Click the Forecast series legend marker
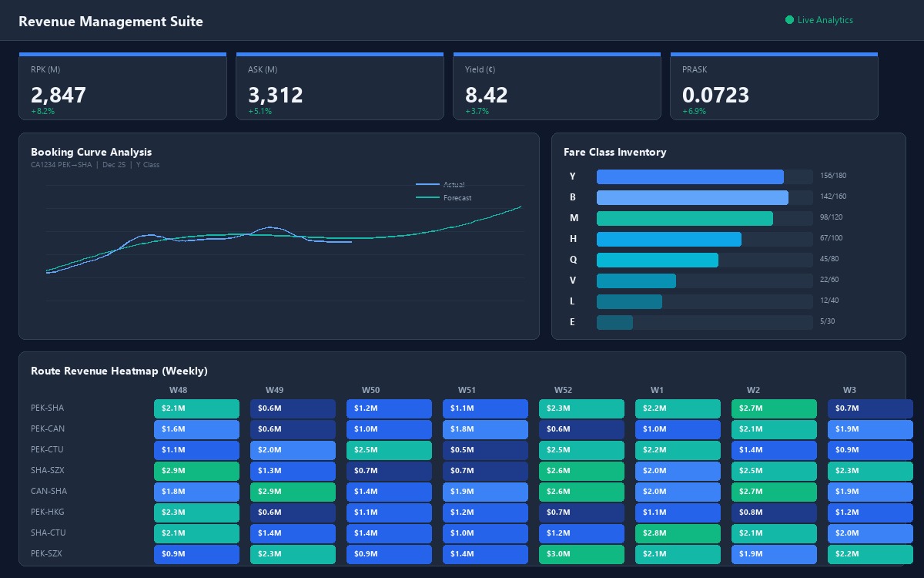 (x=428, y=198)
